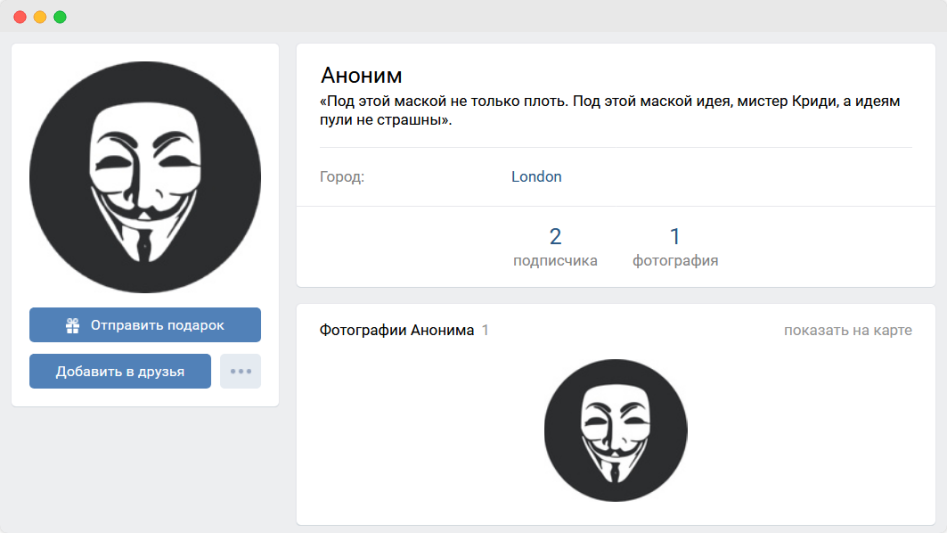Click the gray photo count next to Фотографии Анонима
The width and height of the screenshot is (947, 533).
click(485, 330)
